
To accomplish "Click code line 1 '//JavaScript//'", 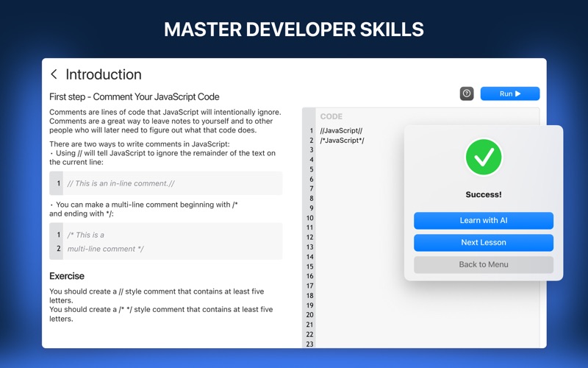I will [x=341, y=131].
